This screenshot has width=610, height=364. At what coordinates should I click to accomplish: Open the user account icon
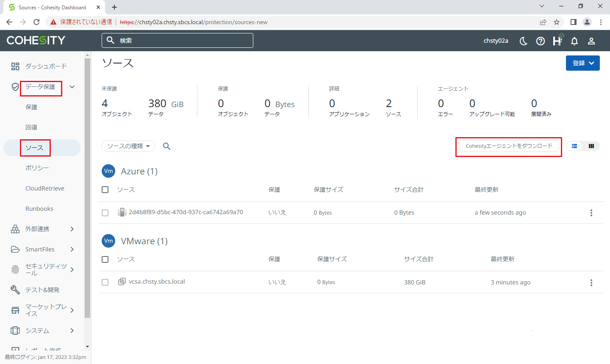pos(591,41)
